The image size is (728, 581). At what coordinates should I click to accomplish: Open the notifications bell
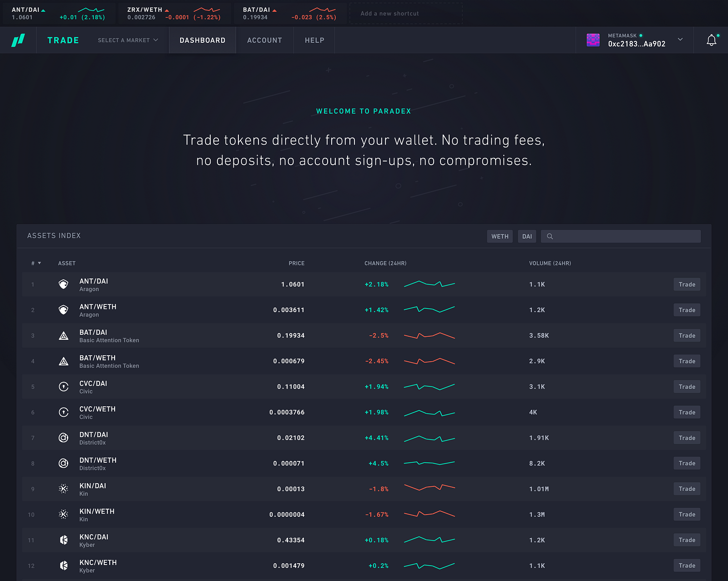tap(712, 40)
